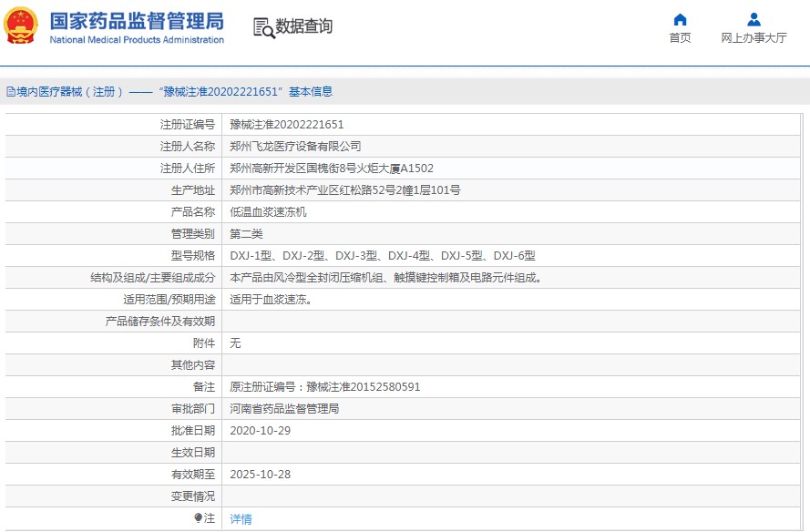Click the 注册证编号 label
The image size is (810, 532).
[x=187, y=125]
